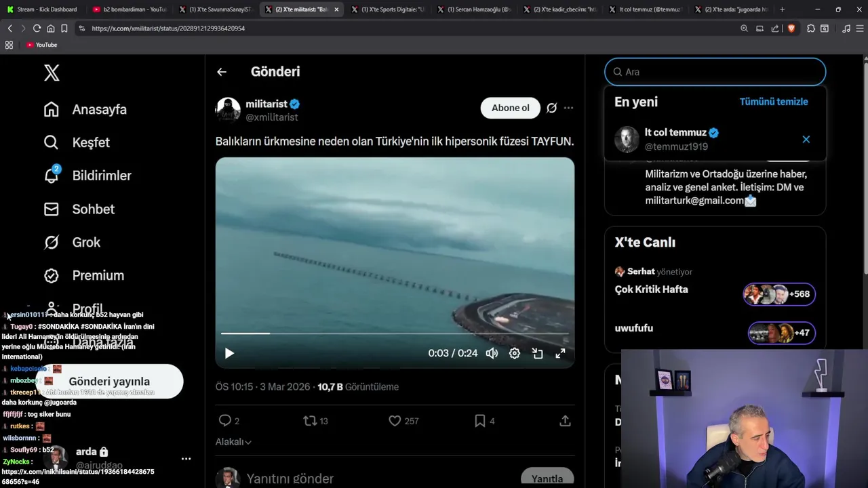Click browser back button
Viewport: 868px width, 488px height.
(x=9, y=28)
